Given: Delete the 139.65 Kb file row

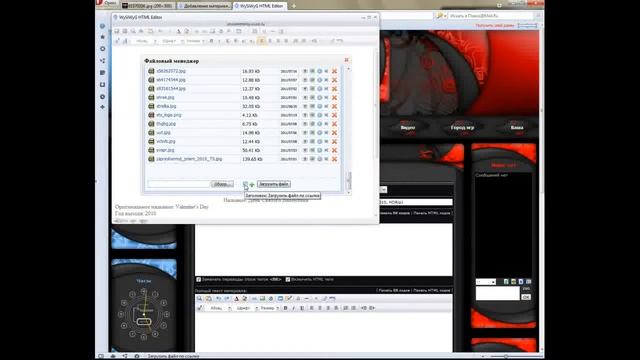Looking at the screenshot, I should pos(334,159).
